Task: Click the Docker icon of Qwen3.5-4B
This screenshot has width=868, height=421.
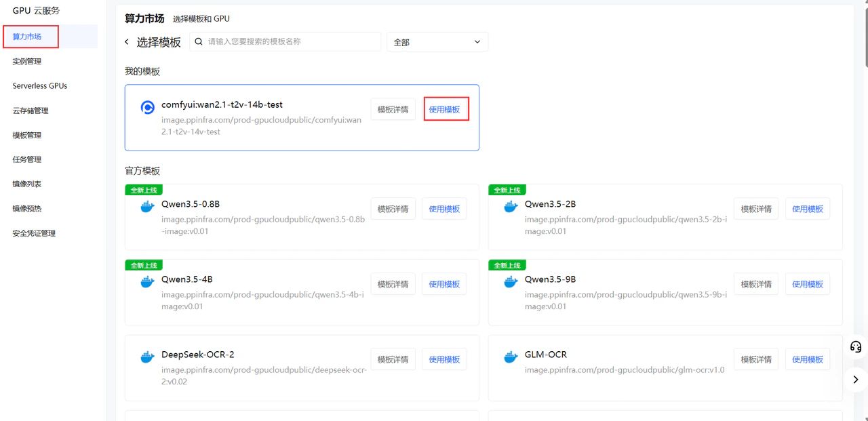Action: coord(147,282)
